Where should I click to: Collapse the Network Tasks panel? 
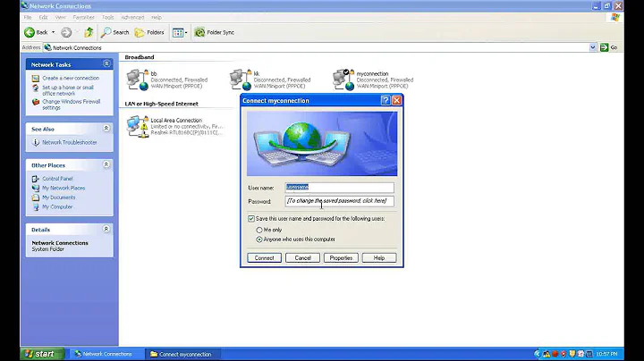106,64
